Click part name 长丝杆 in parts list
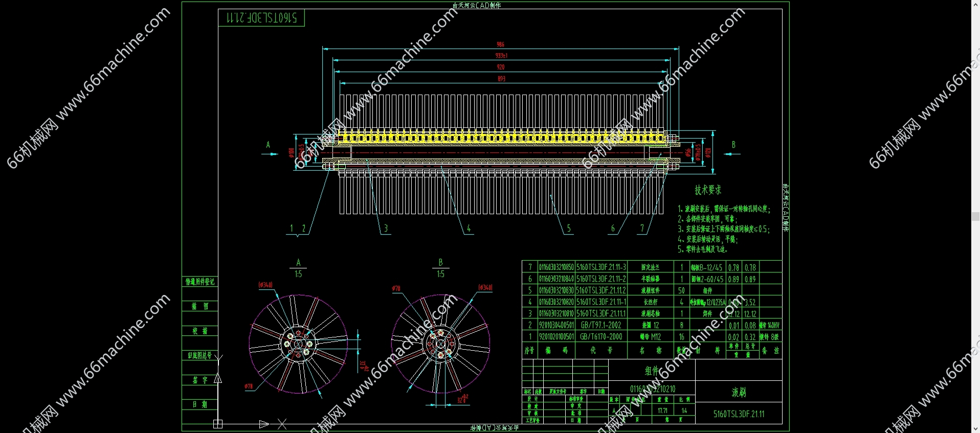Viewport: 980px width, 433px height. tap(650, 302)
